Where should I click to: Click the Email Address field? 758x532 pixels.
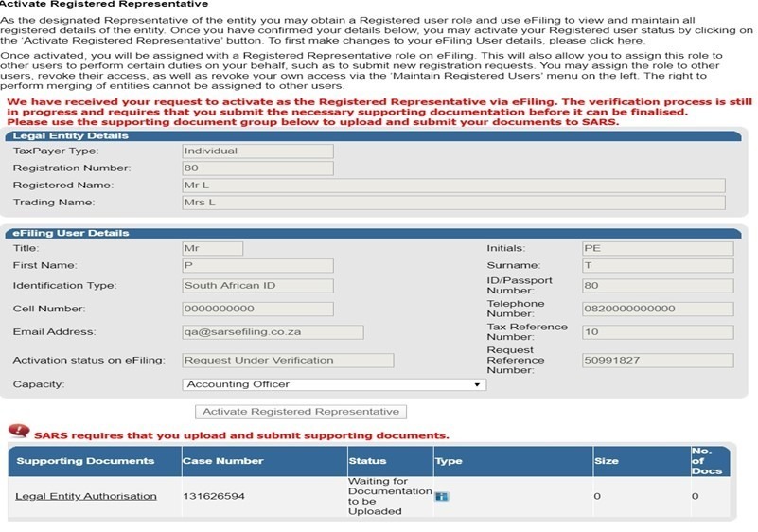click(273, 332)
